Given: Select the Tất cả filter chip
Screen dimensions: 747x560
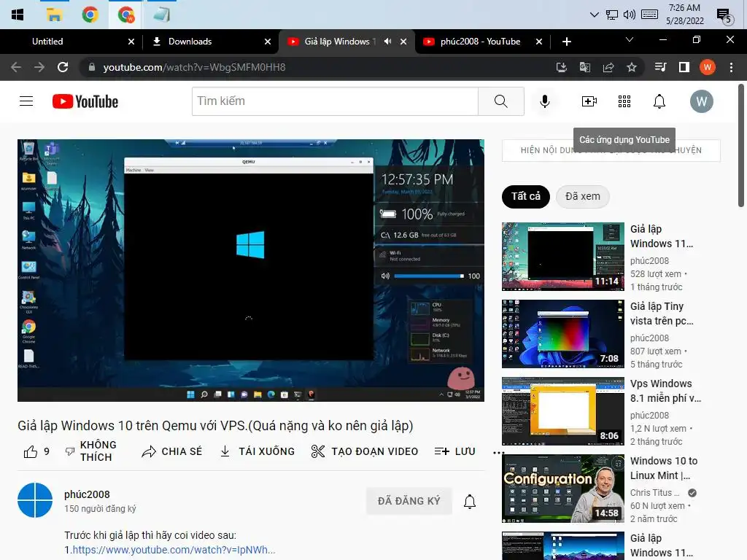Looking at the screenshot, I should coord(525,196).
